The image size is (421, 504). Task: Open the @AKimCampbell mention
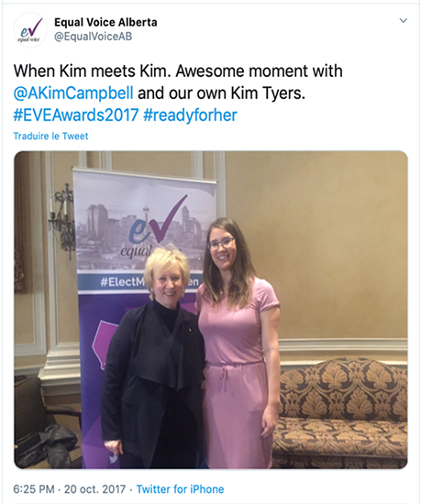coord(73,93)
